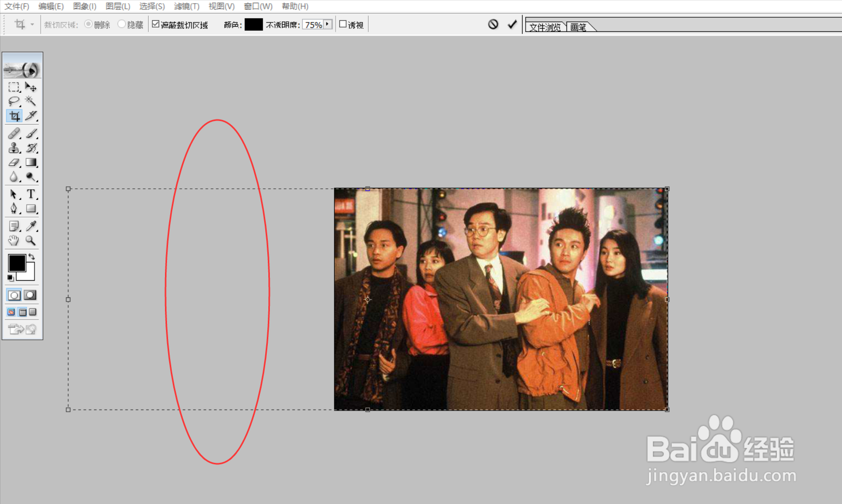The image size is (842, 504).
Task: Select the Move tool
Action: [x=31, y=87]
